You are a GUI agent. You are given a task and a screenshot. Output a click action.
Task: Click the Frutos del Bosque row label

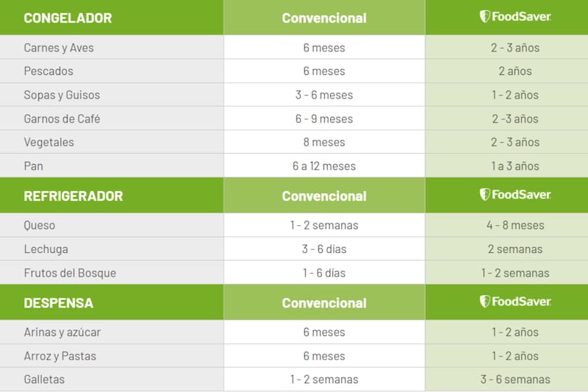pos(70,273)
